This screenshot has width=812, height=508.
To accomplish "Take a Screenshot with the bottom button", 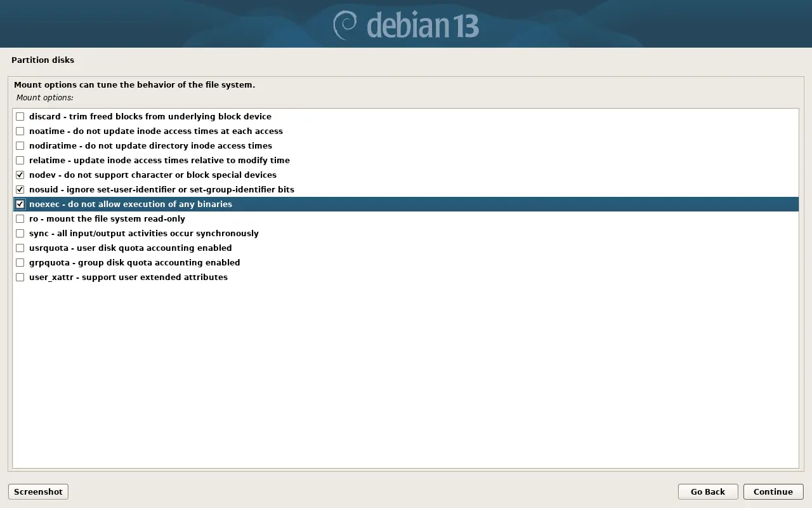I will [x=38, y=491].
